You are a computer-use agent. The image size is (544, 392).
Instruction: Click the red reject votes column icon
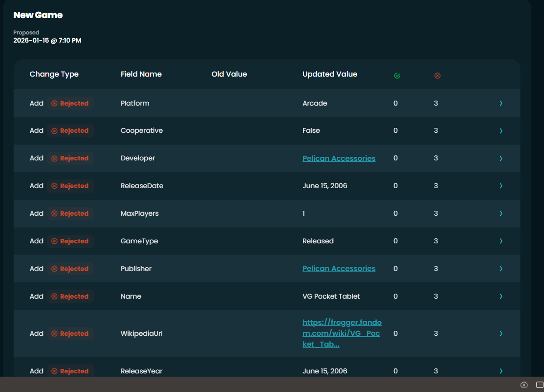point(437,76)
